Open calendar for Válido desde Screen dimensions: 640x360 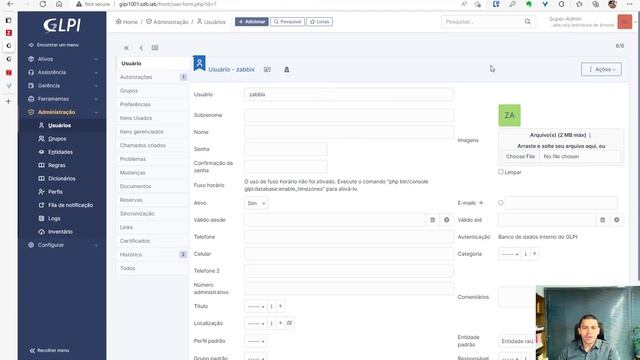click(433, 220)
